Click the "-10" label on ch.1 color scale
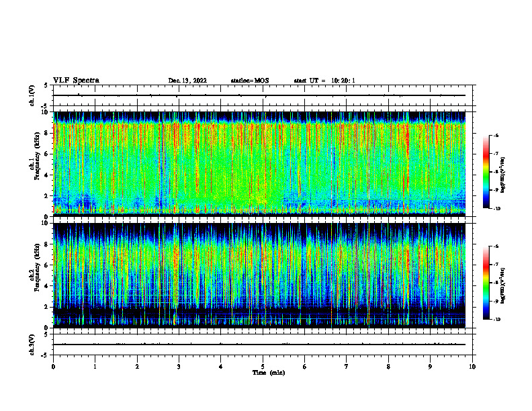This screenshot has width=532, height=411. coord(496,209)
